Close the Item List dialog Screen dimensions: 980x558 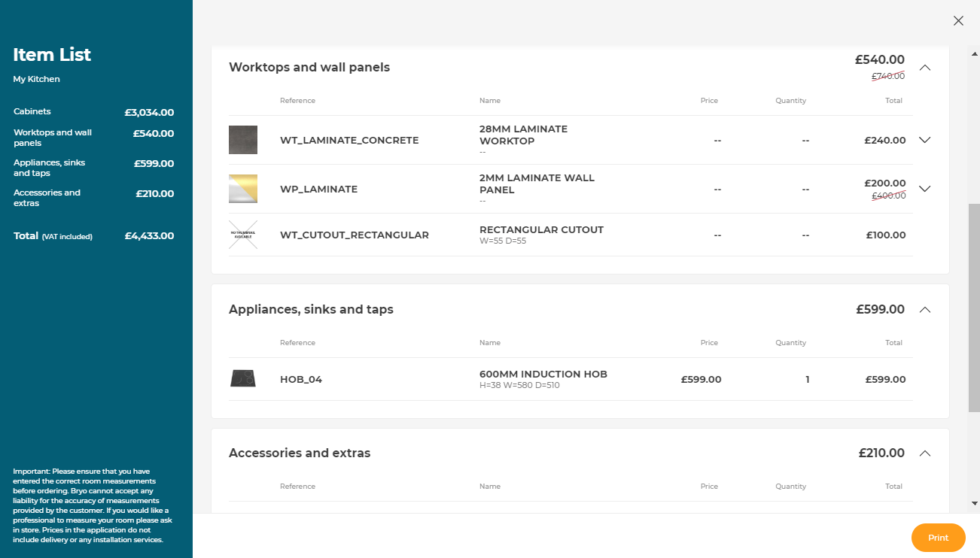point(958,21)
